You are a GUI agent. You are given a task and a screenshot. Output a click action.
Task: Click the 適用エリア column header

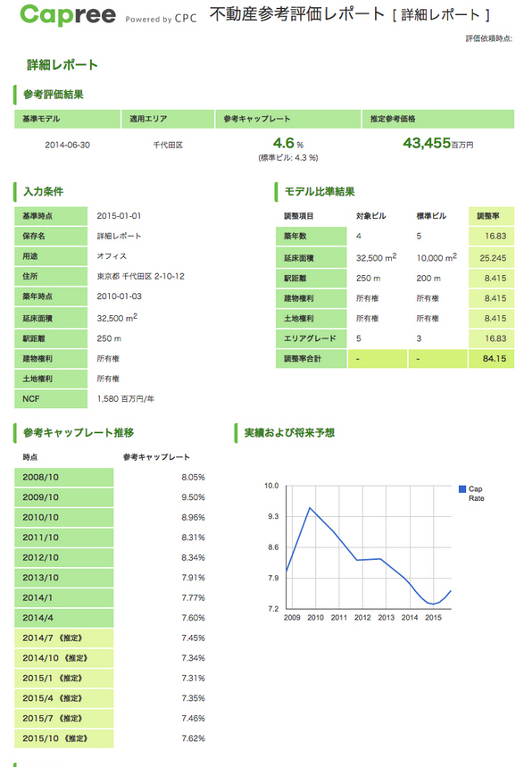168,119
